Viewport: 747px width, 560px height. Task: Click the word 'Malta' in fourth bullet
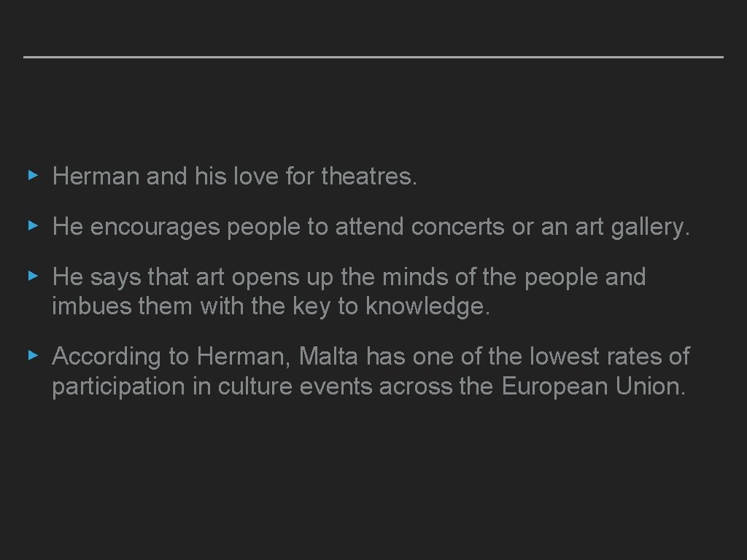(x=329, y=357)
